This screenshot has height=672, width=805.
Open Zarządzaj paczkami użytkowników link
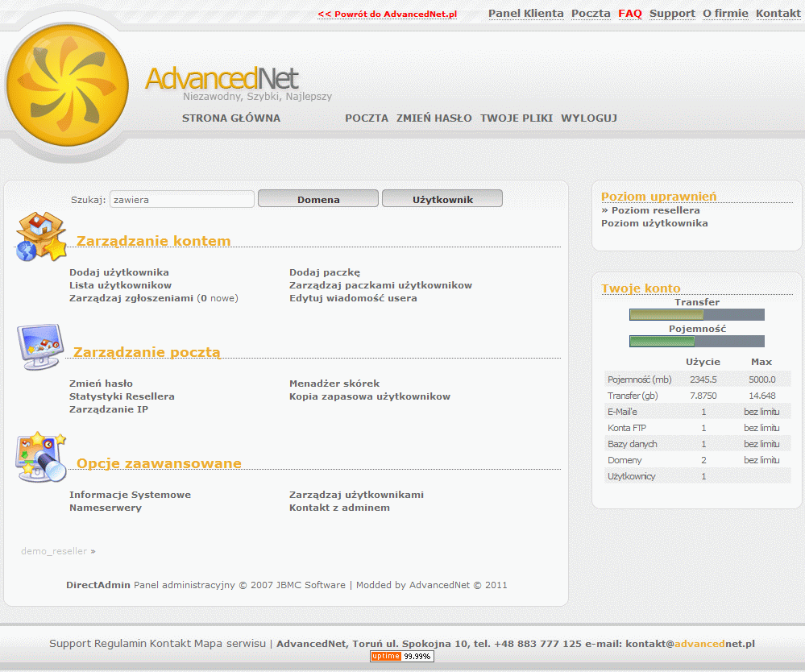380,285
